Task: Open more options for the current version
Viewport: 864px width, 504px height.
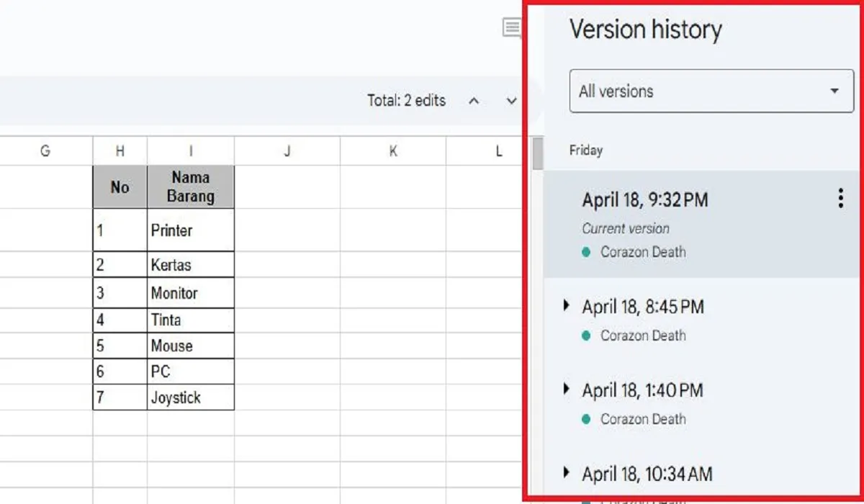Action: point(840,199)
